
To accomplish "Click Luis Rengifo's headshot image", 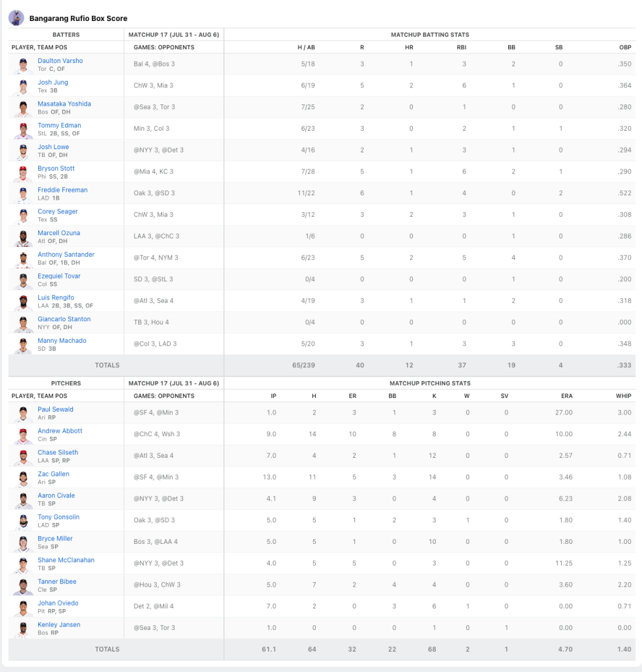I will pyautogui.click(x=24, y=302).
